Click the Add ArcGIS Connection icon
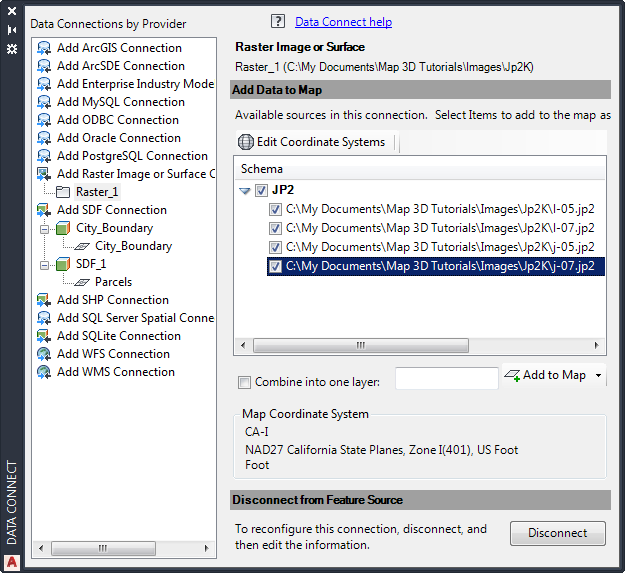The height and width of the screenshot is (573, 625). point(44,48)
